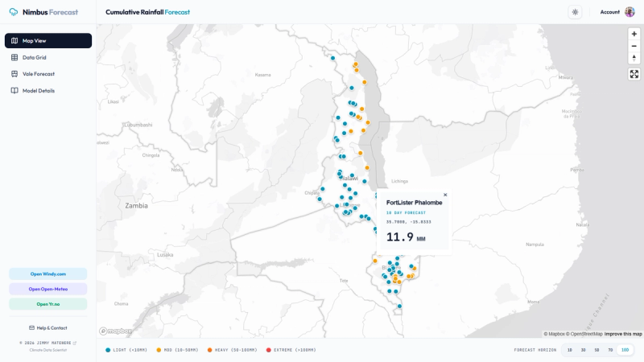Click the Heavy (50-100mm) legend swatch
The image size is (644, 362).
click(210, 350)
